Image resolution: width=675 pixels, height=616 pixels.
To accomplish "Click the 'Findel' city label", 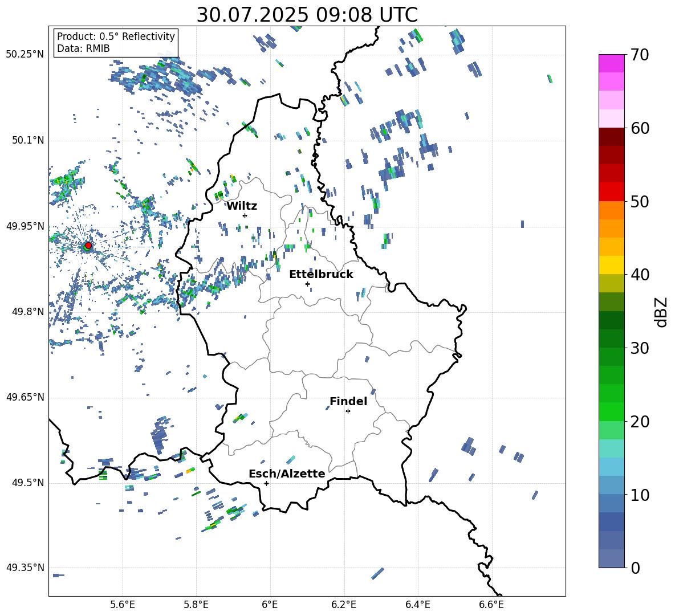I will (348, 401).
